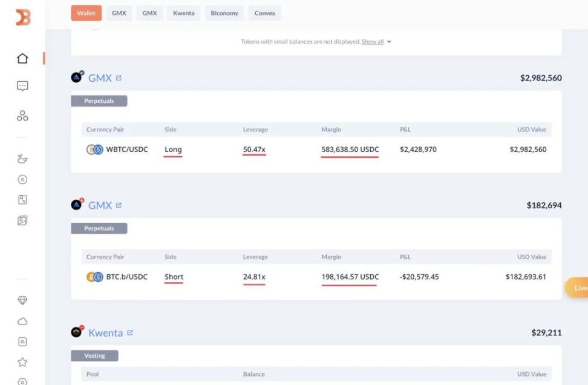Select the Wallet tab
Viewport: 588px width, 385px height.
click(x=86, y=13)
